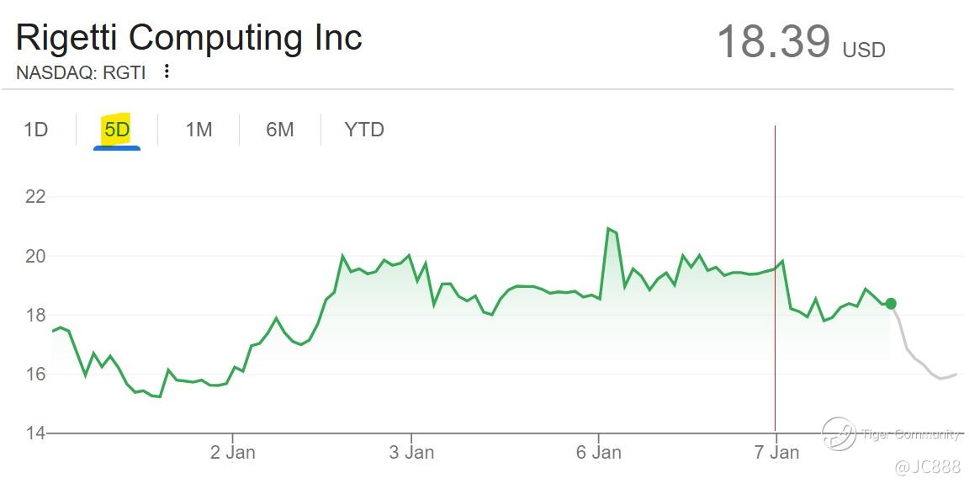The image size is (980, 489).
Task: Click the Tiger Community logo icon
Action: click(x=839, y=433)
